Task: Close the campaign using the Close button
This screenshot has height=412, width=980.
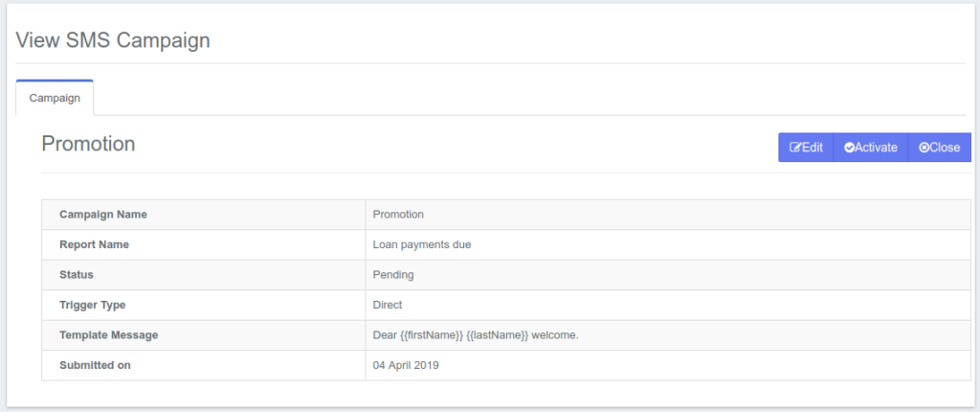Action: tap(939, 148)
